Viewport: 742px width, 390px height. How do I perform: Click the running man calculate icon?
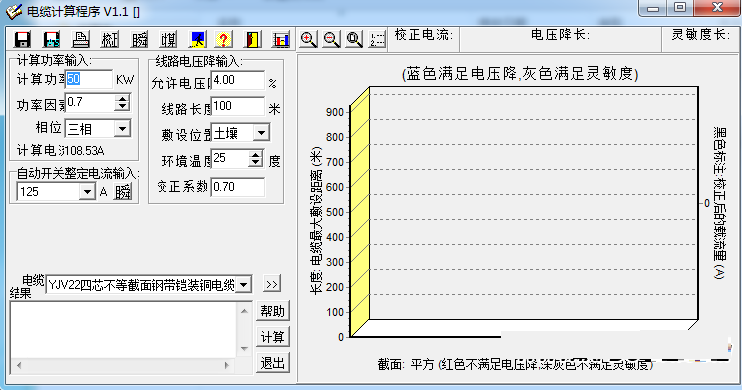(197, 39)
